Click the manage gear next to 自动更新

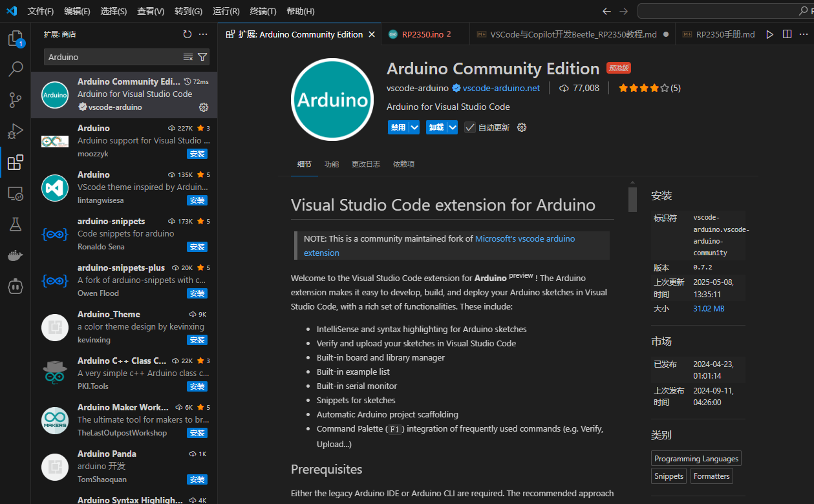coord(522,127)
